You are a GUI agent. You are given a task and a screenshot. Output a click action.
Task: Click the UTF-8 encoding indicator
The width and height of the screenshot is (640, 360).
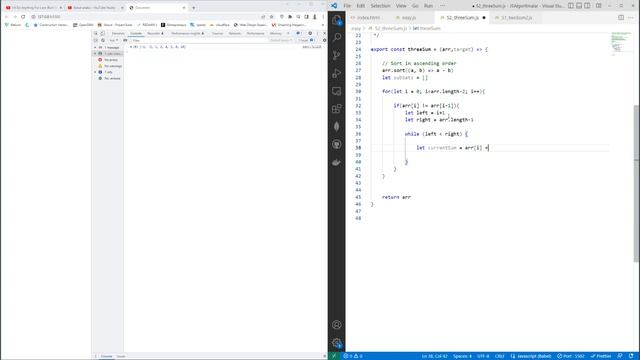click(x=483, y=356)
